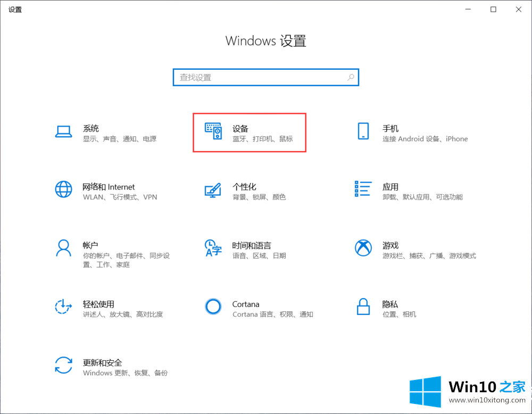Screen dimensions: 532x414
Task: Click the text 卸载、默认应用、可选功能
Action: pyautogui.click(x=423, y=197)
